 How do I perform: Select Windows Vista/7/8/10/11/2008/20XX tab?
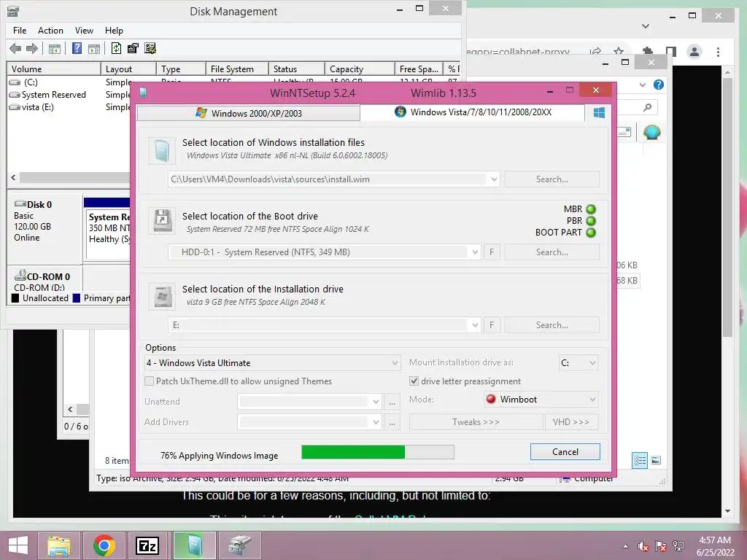(473, 112)
